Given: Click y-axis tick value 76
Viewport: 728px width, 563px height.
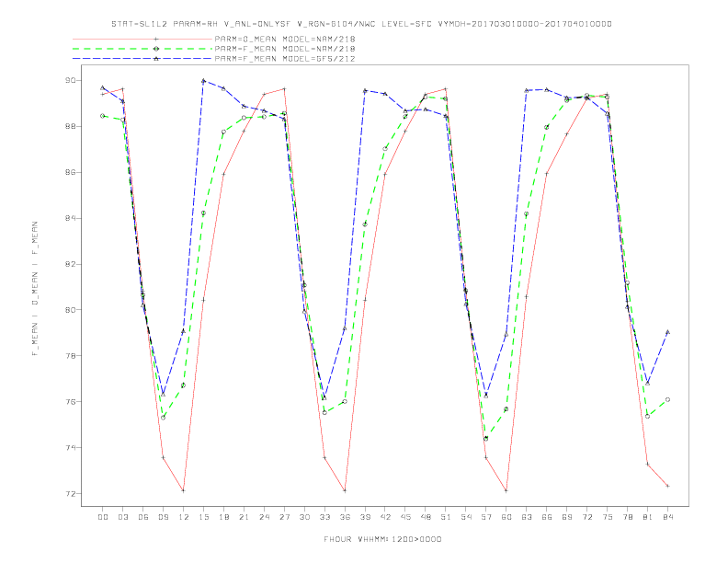Looking at the screenshot, I should click(x=70, y=402).
